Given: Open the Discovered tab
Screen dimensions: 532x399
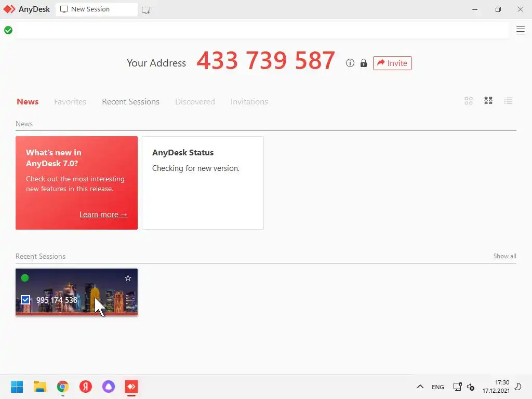Looking at the screenshot, I should 195,101.
